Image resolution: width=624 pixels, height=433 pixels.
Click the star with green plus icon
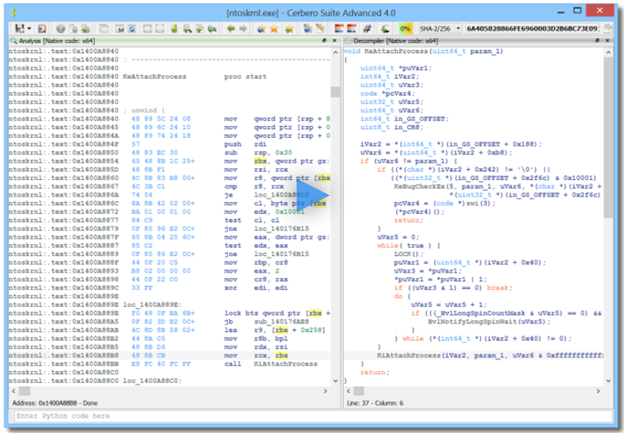coord(289,29)
